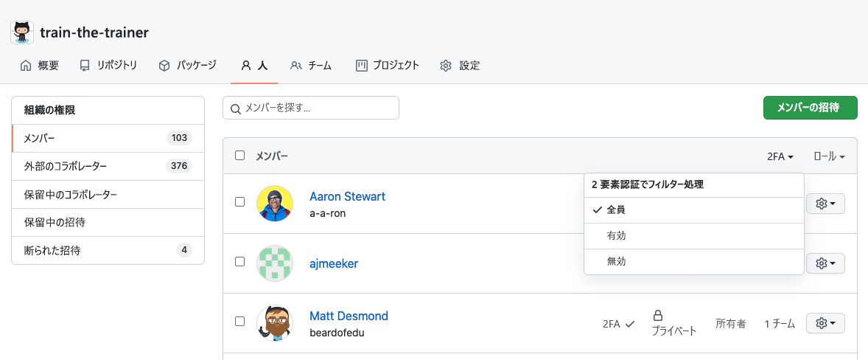This screenshot has height=360, width=868.
Task: Click the 376 counter badge beside 外部のコラボレーター
Action: pyautogui.click(x=179, y=166)
